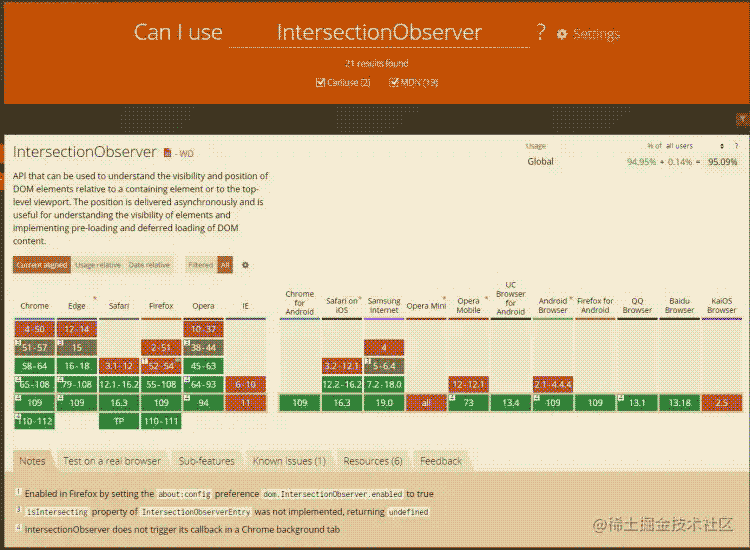Screen dimensions: 750x550
Task: Open the Feedback tab
Action: coord(441,461)
